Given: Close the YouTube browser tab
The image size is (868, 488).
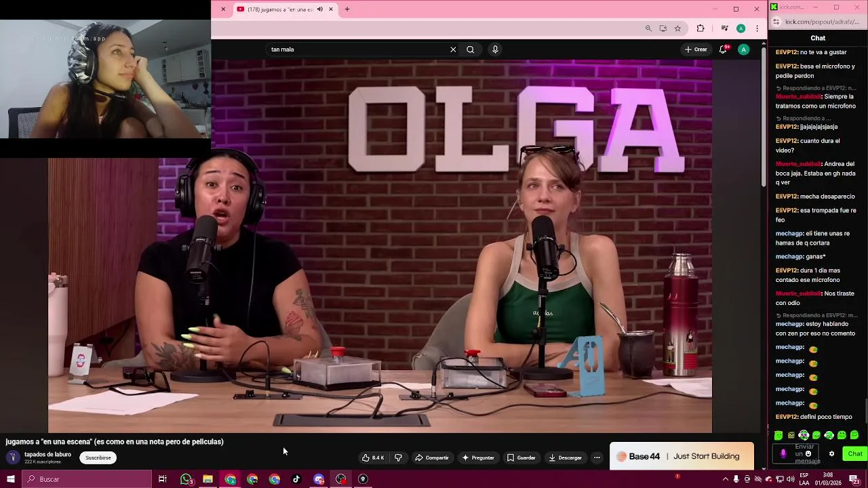Looking at the screenshot, I should click(x=331, y=9).
